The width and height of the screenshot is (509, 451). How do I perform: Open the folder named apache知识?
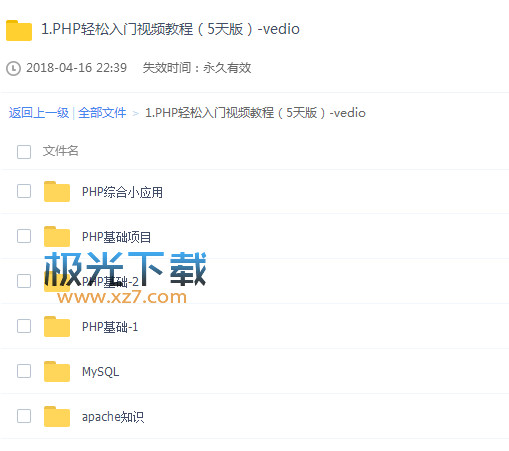(x=113, y=417)
